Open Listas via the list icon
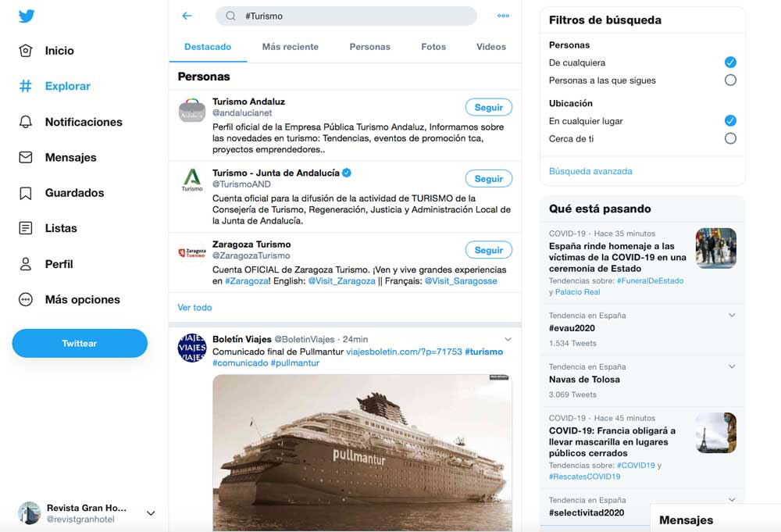The image size is (781, 532). (x=26, y=228)
